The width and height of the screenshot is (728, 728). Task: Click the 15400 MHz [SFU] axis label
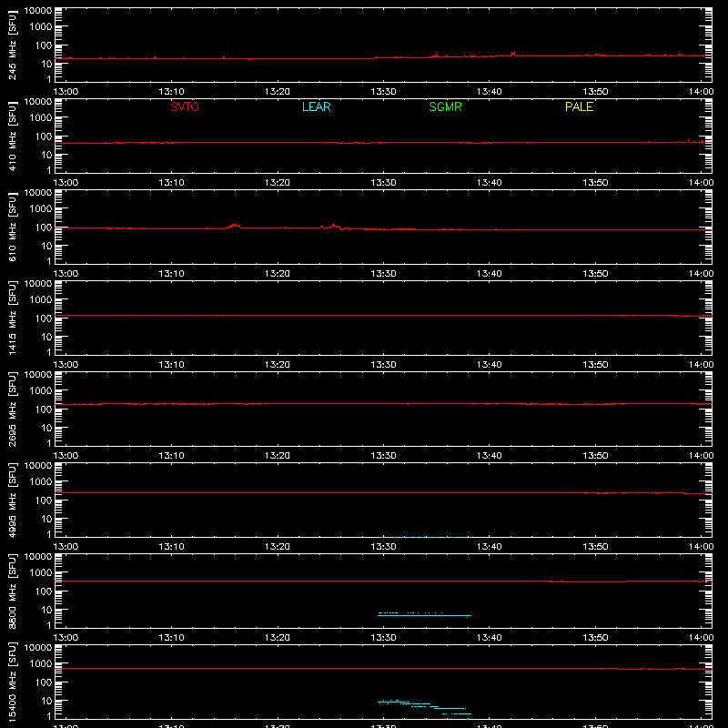(12, 682)
